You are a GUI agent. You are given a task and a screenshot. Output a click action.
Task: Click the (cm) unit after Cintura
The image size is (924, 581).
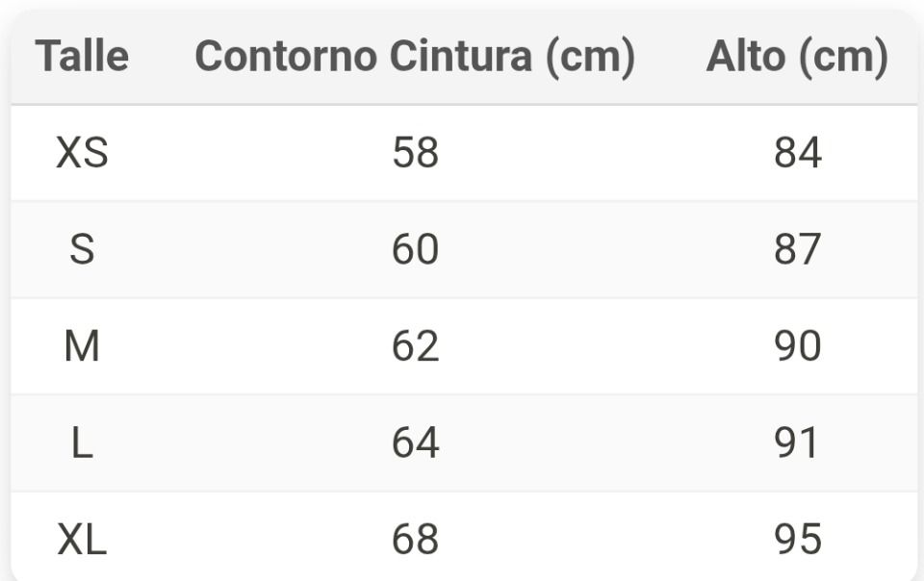(x=590, y=57)
